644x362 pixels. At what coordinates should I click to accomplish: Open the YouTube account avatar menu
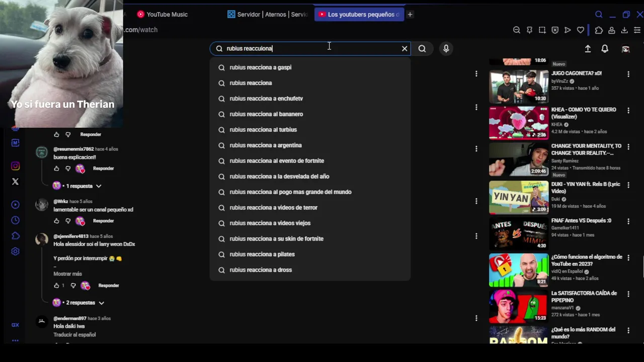(625, 49)
